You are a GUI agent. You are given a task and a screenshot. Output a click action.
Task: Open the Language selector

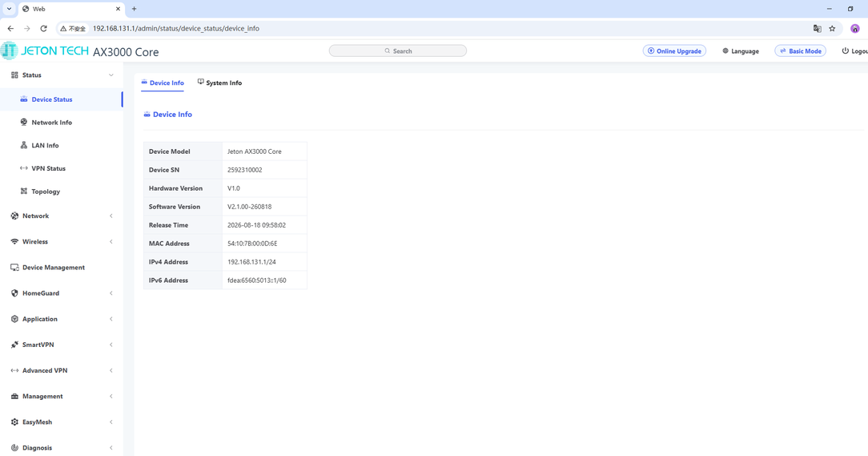pos(741,51)
